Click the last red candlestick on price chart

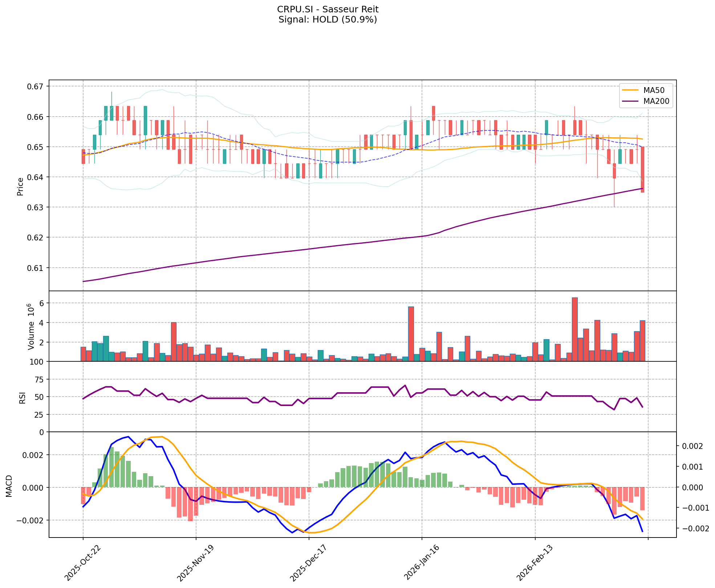pos(642,169)
